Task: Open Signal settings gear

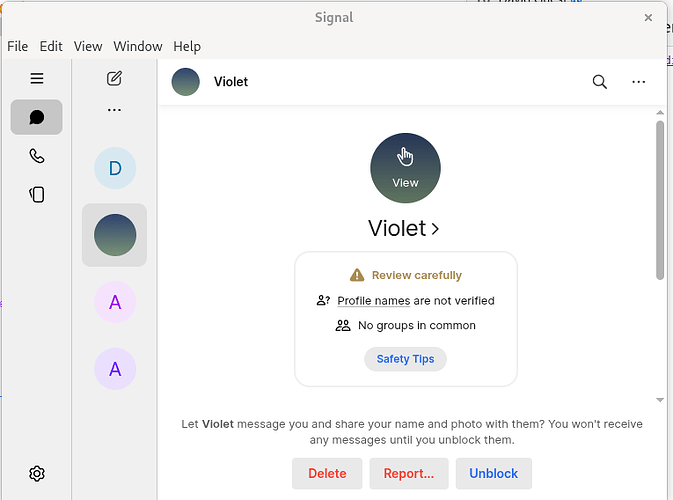Action: [x=37, y=473]
